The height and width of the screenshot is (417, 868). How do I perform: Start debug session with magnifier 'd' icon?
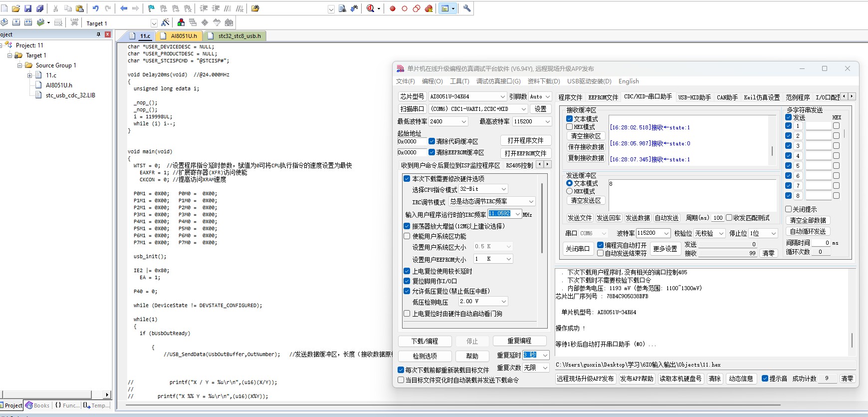[x=371, y=8]
